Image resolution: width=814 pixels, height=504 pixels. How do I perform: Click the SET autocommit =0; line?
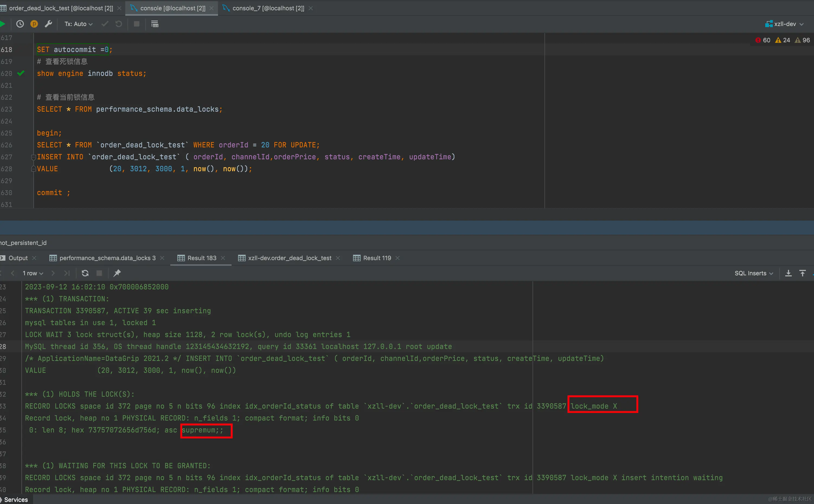(x=75, y=49)
